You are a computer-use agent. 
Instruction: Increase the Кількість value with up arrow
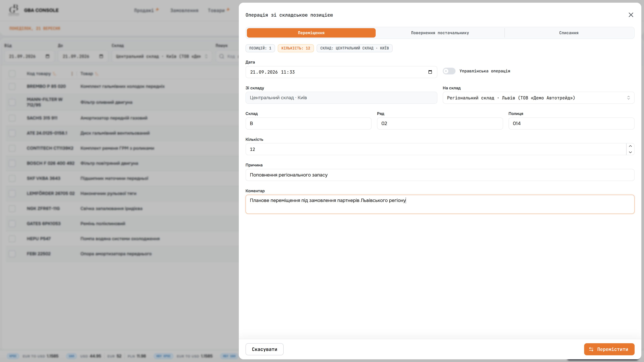coord(630,146)
